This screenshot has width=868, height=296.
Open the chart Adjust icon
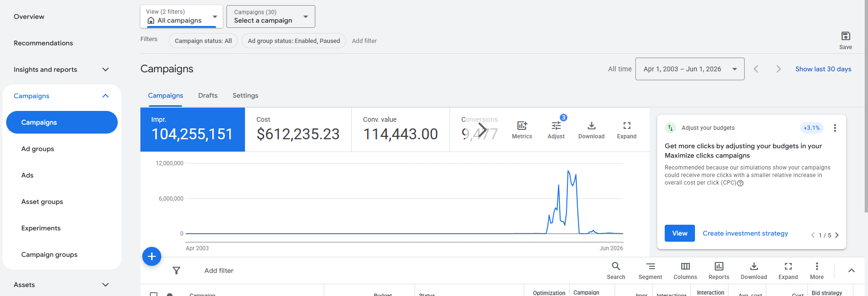point(556,126)
